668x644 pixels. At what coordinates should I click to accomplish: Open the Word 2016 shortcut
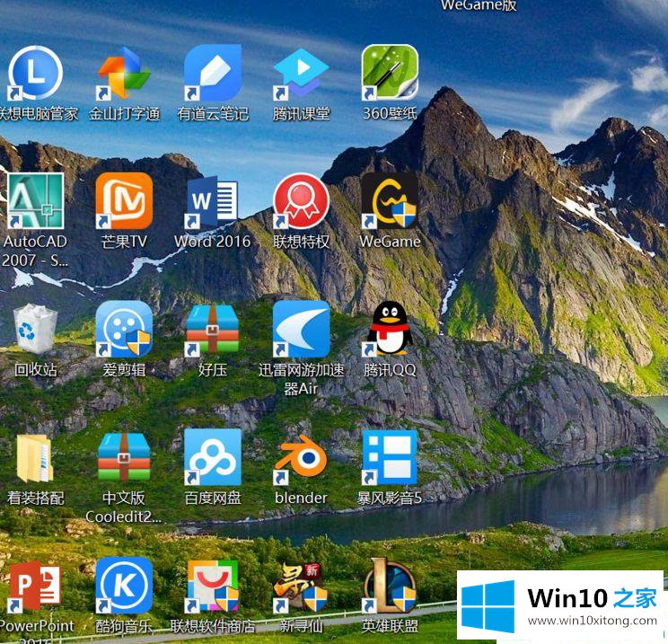(213, 200)
